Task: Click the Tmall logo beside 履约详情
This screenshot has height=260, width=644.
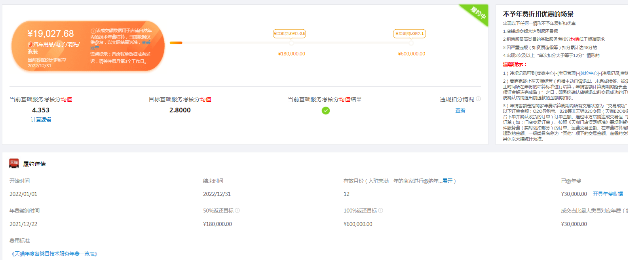Action: (14, 163)
